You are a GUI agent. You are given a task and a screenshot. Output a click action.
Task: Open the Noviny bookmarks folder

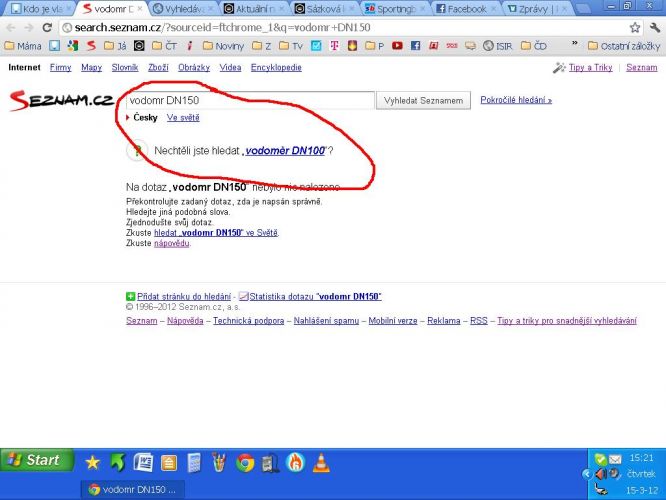click(223, 45)
